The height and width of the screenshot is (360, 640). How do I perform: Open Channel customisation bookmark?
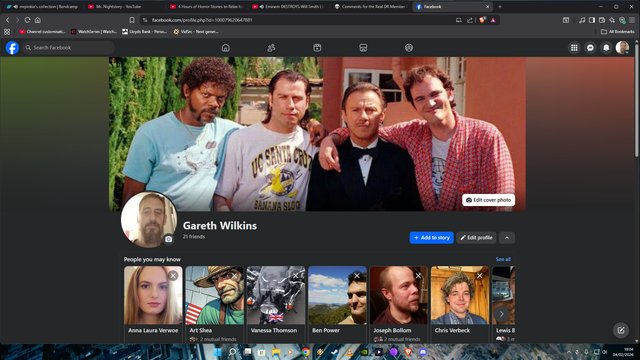[43, 31]
